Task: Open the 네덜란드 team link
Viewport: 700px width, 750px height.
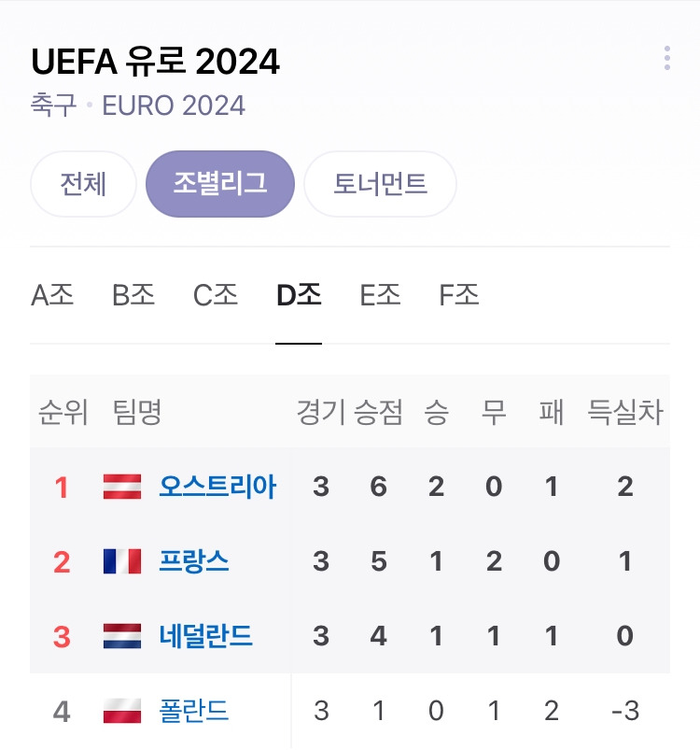Action: point(205,636)
